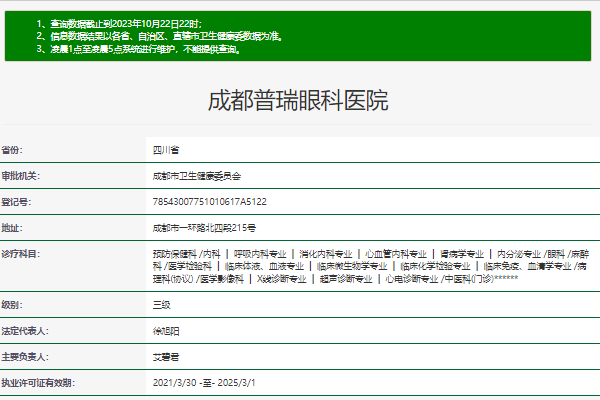The image size is (600, 400).
Task: Click the 执业许可证有效期 label
Action: 38,382
